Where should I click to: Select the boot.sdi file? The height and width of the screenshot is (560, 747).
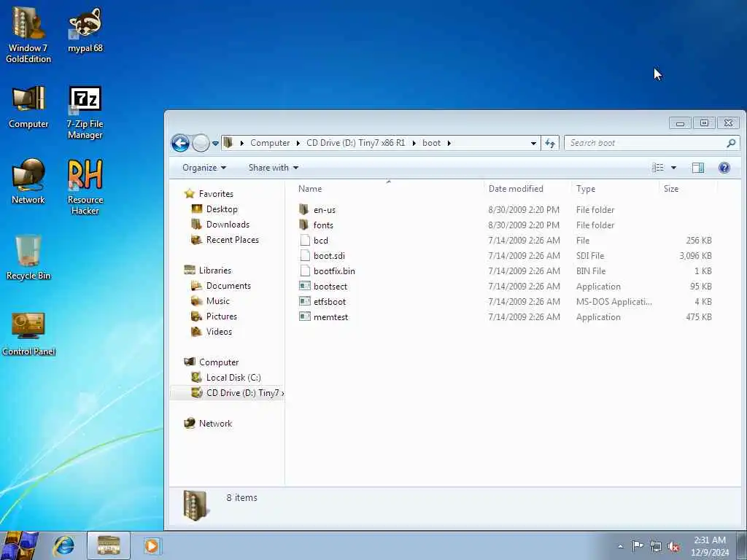click(329, 256)
